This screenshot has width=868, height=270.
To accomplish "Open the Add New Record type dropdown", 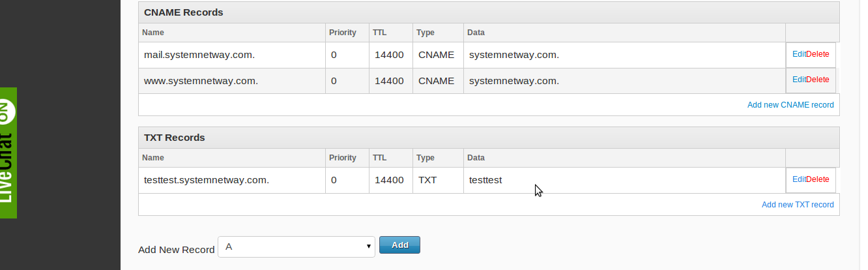I will click(x=297, y=247).
